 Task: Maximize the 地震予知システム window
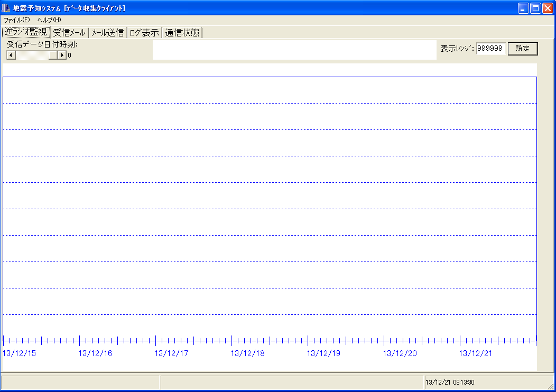click(535, 8)
